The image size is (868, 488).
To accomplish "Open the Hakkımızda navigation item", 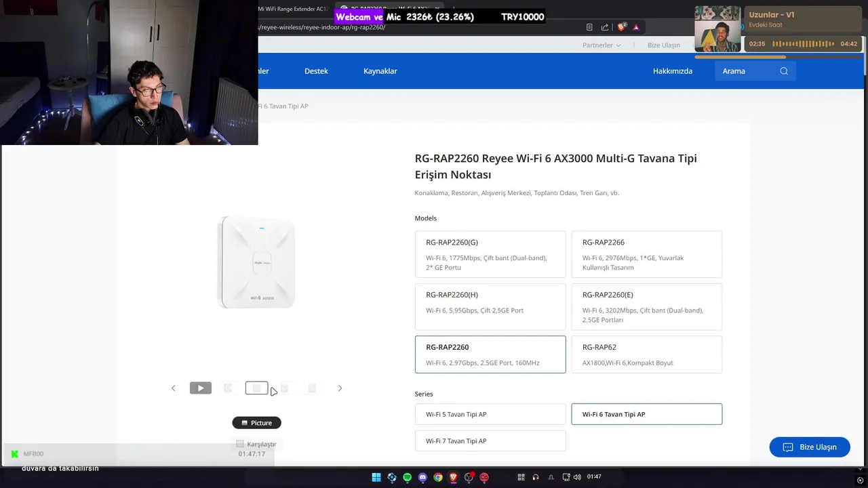I will pos(673,71).
